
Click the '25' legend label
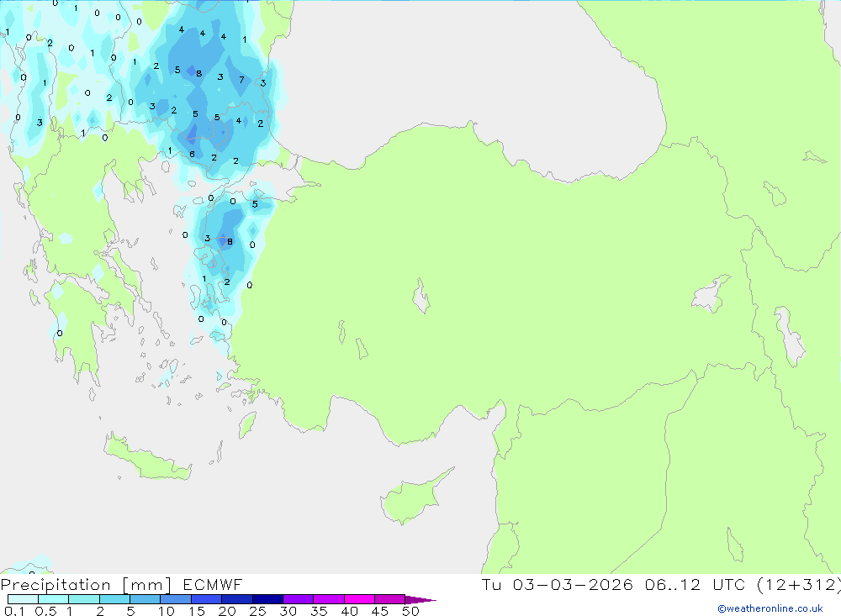258,611
